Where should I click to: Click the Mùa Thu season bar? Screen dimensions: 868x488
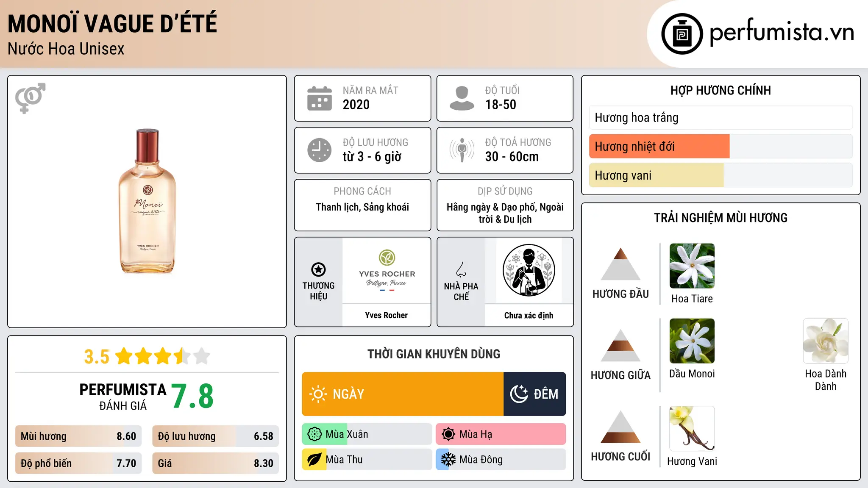point(367,460)
